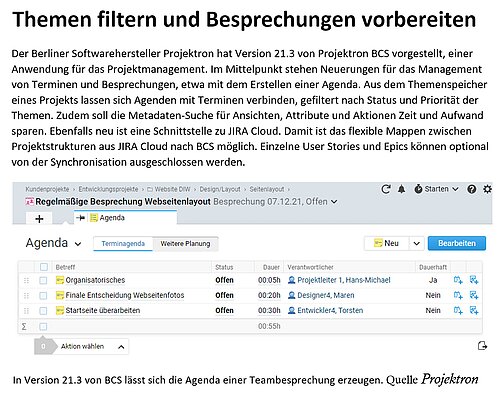Click Website DIW in breadcrumb
This screenshot has width=500, height=395.
click(x=172, y=189)
